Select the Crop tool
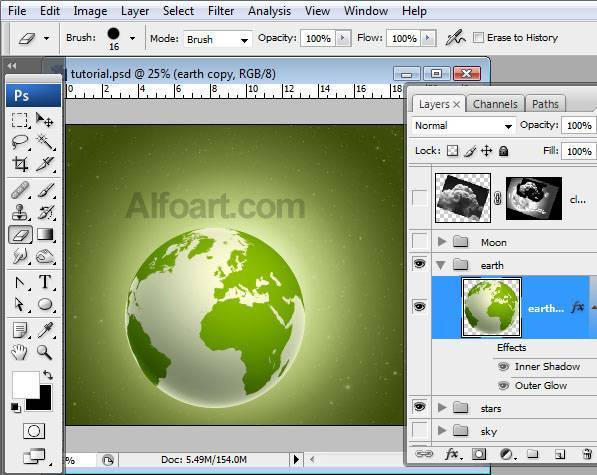597x475 pixels. coord(20,164)
